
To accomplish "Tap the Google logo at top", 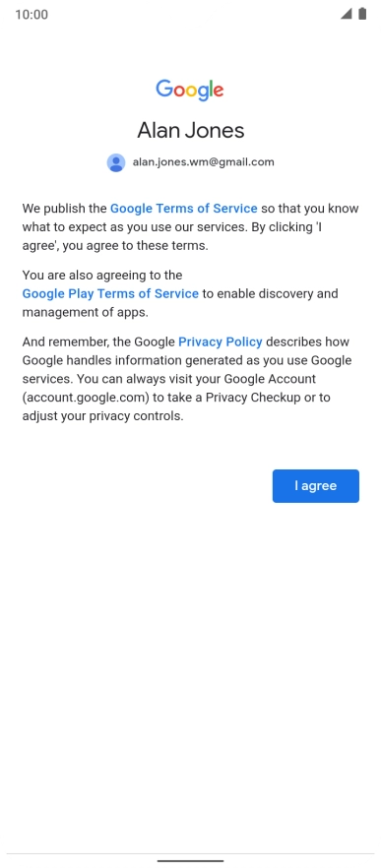I will coord(190,90).
